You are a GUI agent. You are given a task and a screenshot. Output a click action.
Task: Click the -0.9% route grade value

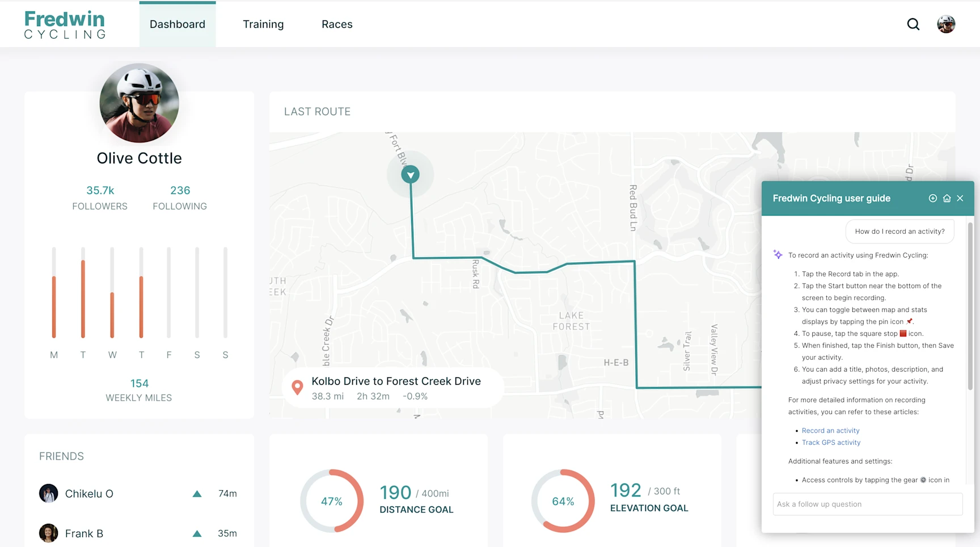pyautogui.click(x=415, y=396)
